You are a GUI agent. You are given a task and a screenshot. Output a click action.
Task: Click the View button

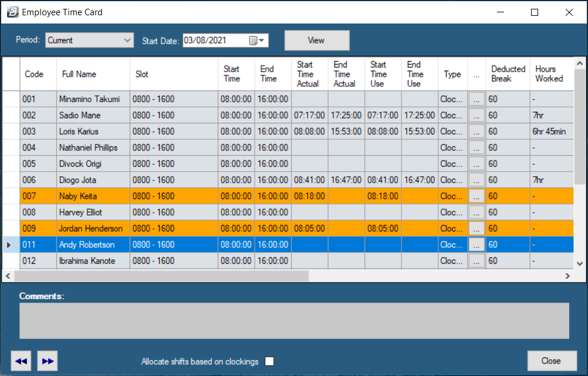click(317, 40)
